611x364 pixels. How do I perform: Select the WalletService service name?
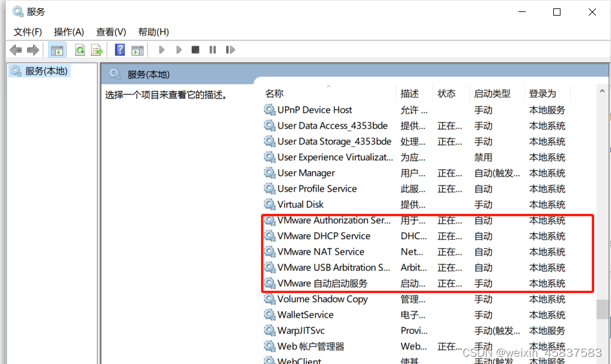(305, 315)
